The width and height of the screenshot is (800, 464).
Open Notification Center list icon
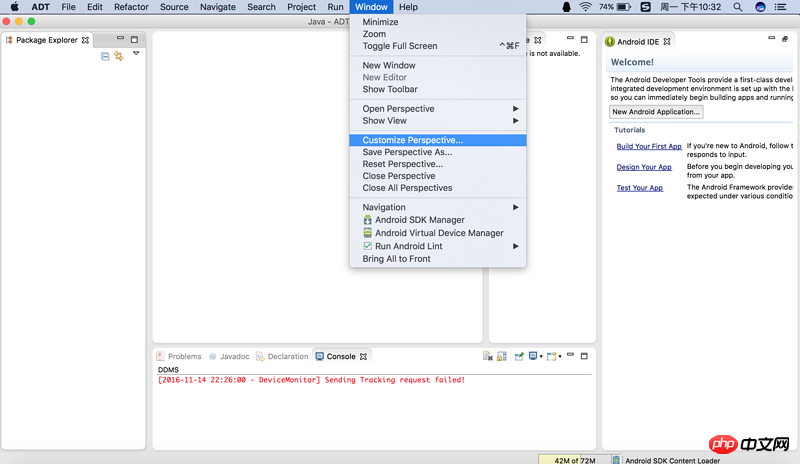(x=780, y=7)
